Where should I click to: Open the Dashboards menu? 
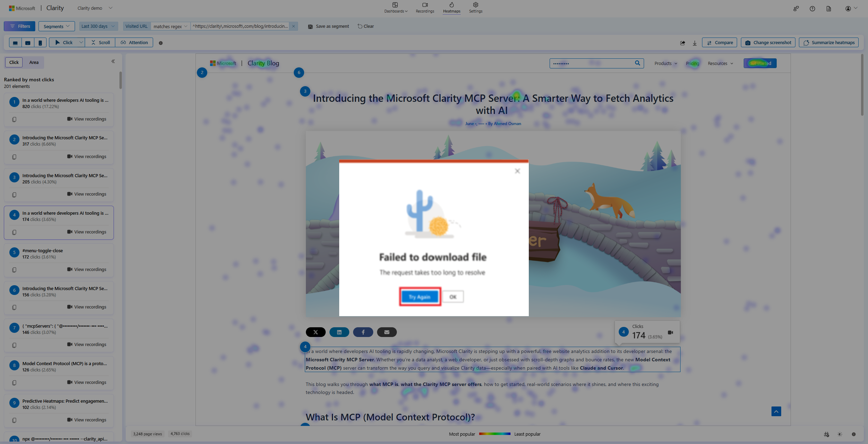coord(395,8)
